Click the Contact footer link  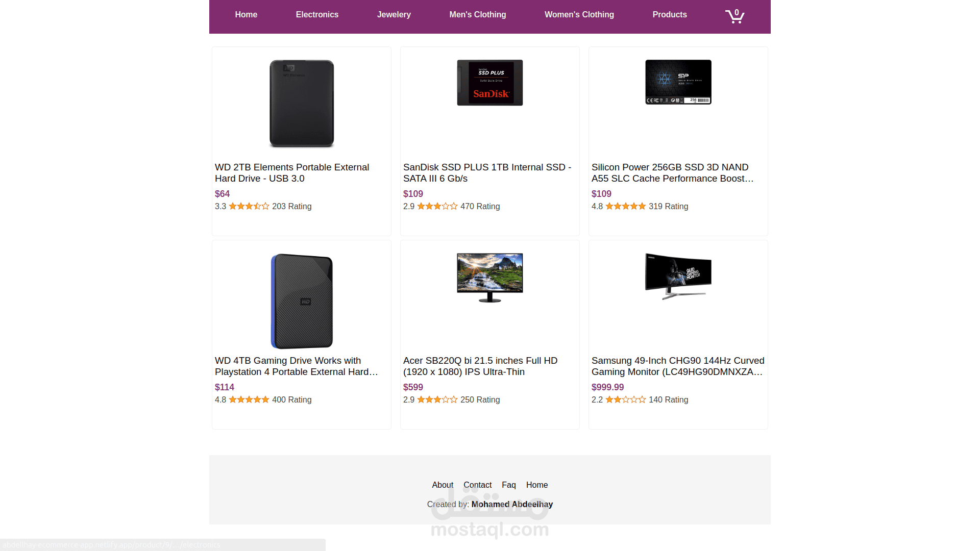coord(477,485)
